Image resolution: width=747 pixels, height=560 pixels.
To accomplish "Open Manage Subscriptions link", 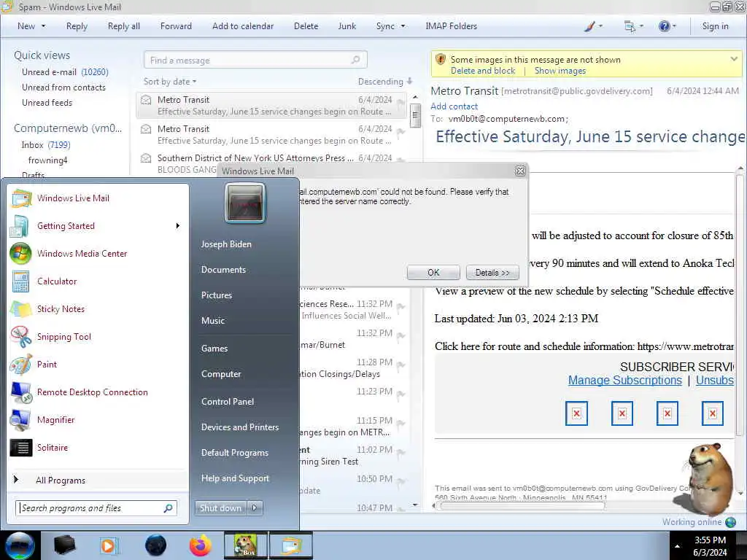I will [624, 380].
